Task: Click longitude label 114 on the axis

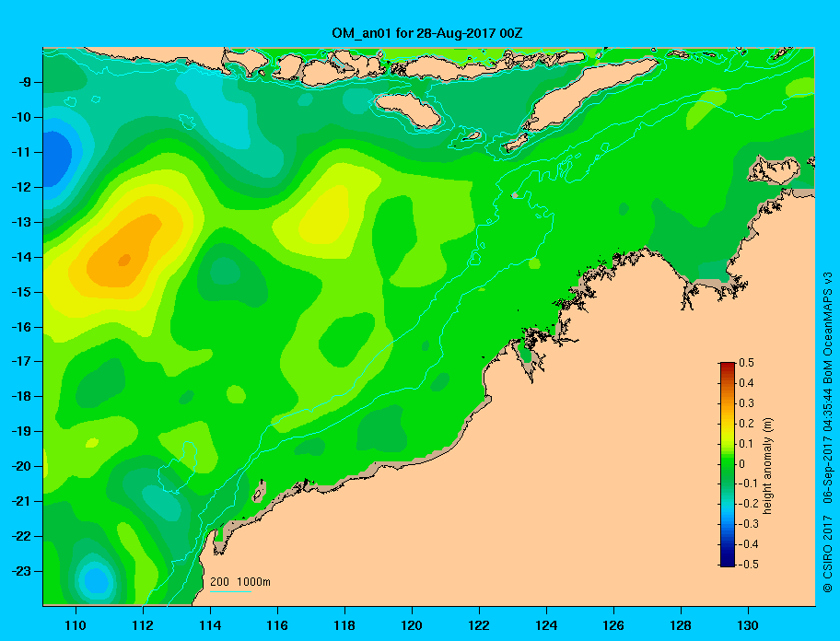Action: (210, 625)
